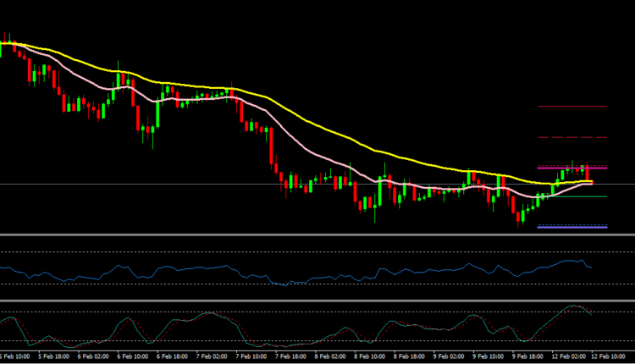Click the separator above the stochastic panel

(x=317, y=301)
